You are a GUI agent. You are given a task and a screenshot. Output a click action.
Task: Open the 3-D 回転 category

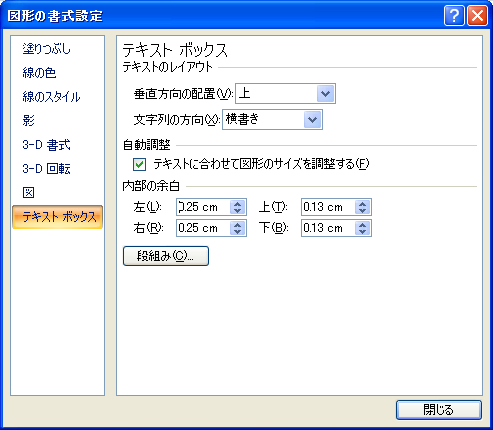pos(46,169)
